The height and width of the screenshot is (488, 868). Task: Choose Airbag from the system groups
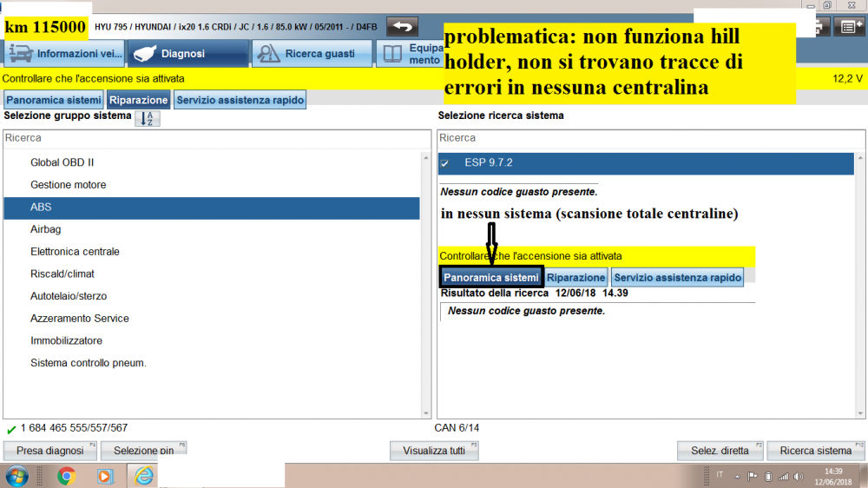click(212, 229)
